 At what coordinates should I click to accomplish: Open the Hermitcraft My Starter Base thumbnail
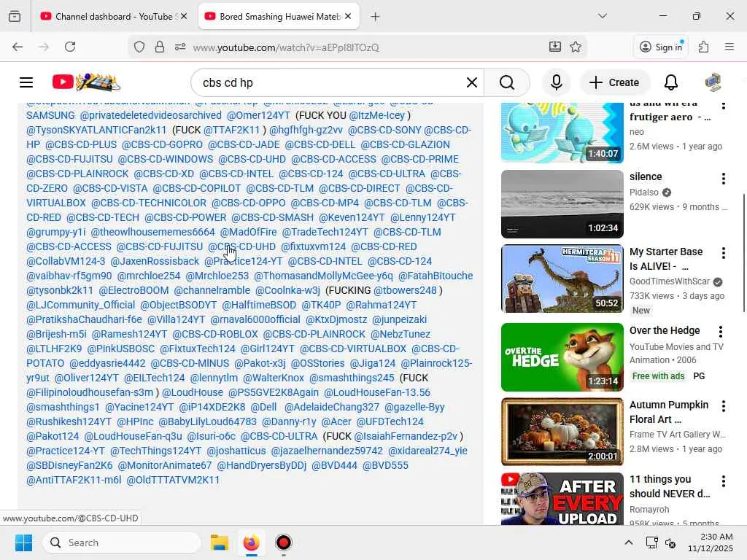tap(562, 279)
